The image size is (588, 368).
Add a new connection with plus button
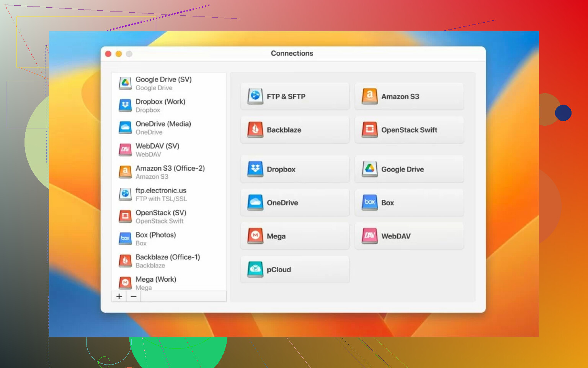tap(119, 296)
